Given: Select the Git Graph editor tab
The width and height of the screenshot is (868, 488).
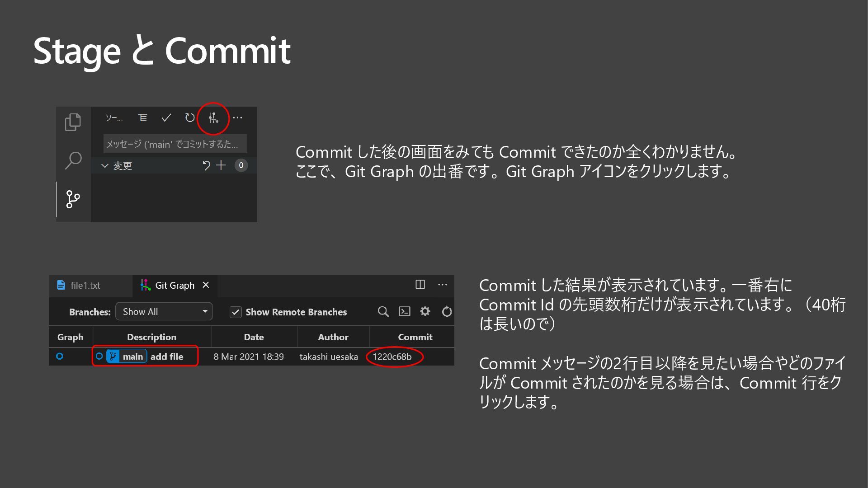Looking at the screenshot, I should click(x=175, y=286).
